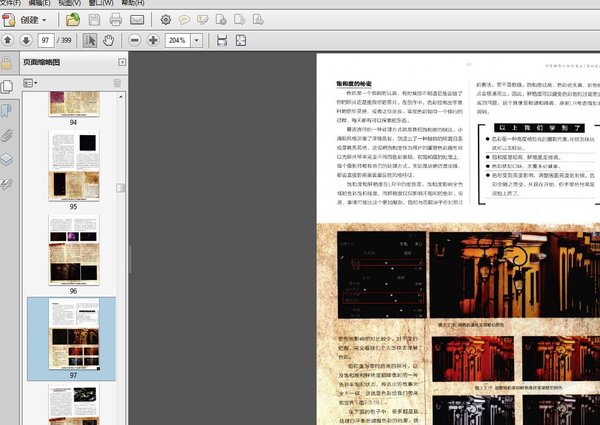This screenshot has height=425, width=600.
Task: Open a file with the folder icon
Action: click(x=73, y=19)
